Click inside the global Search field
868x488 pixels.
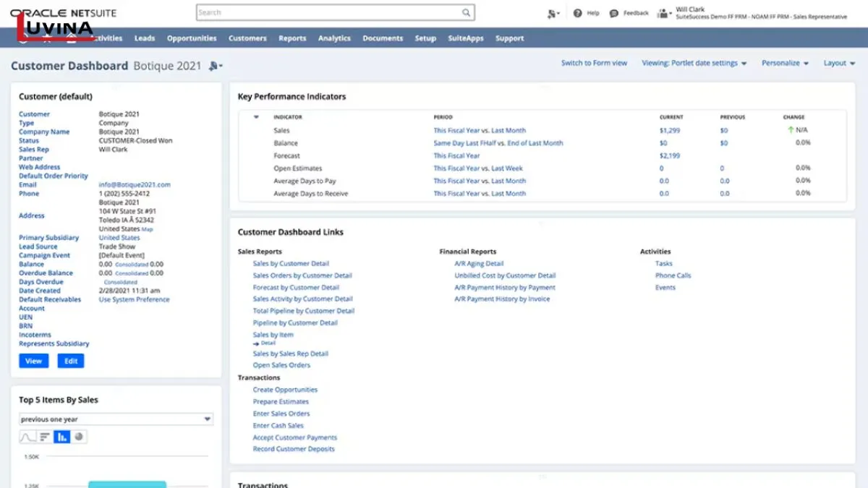(329, 12)
